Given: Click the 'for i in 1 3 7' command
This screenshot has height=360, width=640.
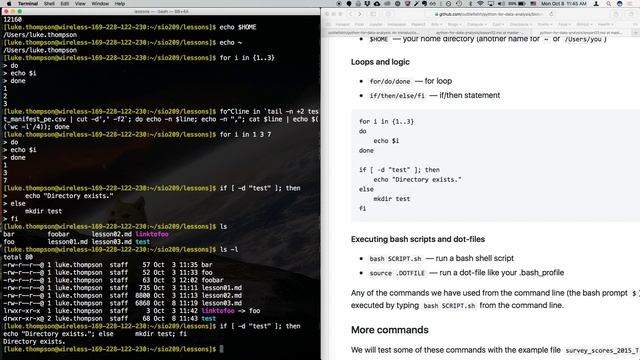Looking at the screenshot, I should click(245, 135).
